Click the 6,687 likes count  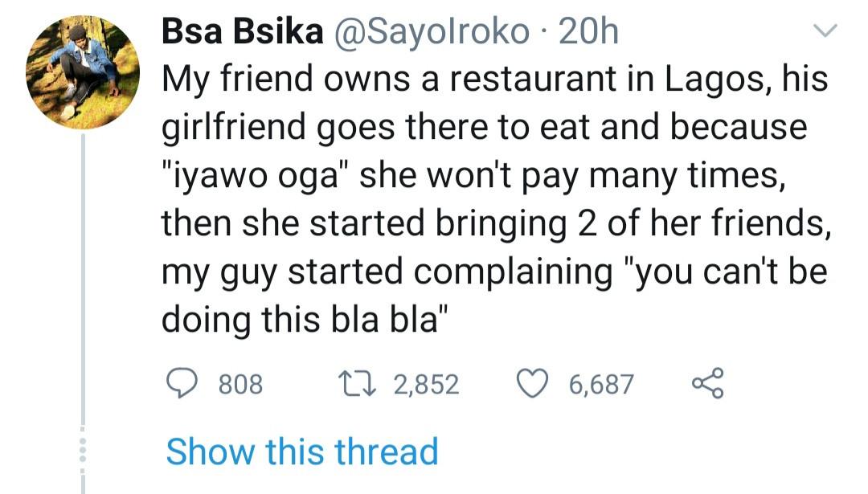tap(601, 385)
